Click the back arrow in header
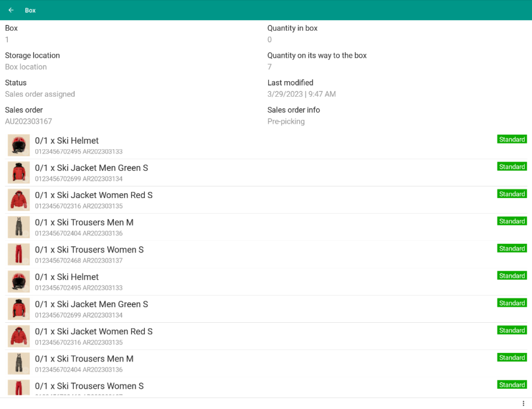This screenshot has height=409, width=532. click(11, 10)
